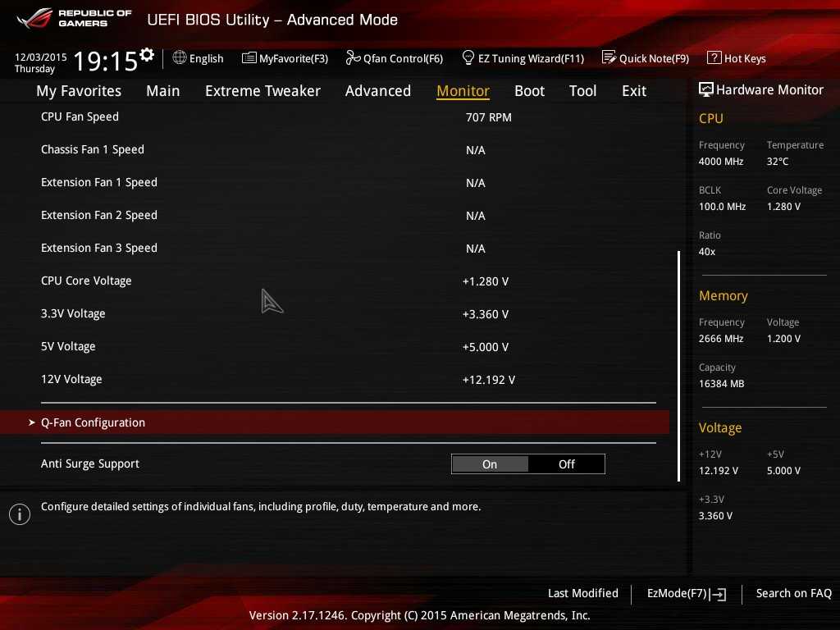Open MyFavorite(F3) shortcut icon
840x630 pixels.
point(249,58)
